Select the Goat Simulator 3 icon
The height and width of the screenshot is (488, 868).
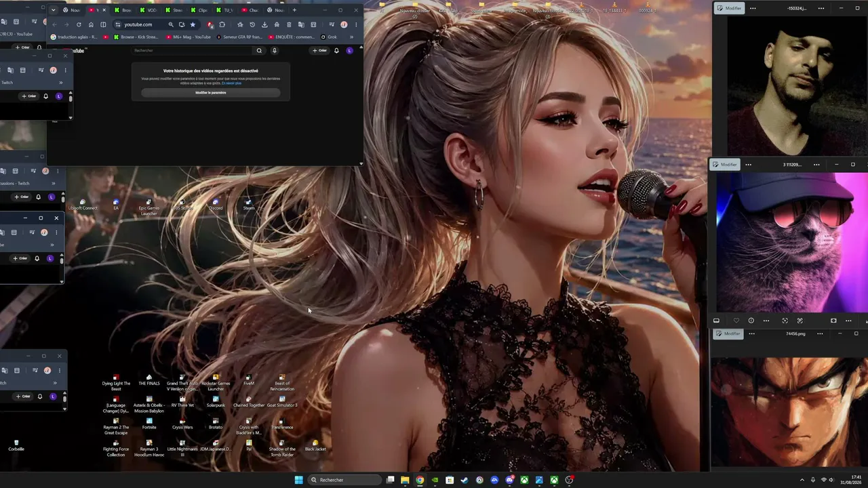pyautogui.click(x=282, y=402)
